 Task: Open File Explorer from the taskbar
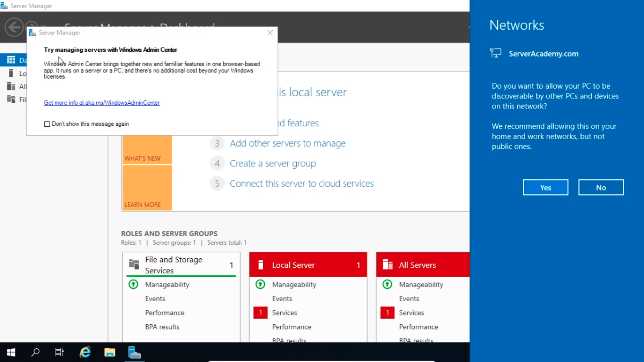[109, 352]
